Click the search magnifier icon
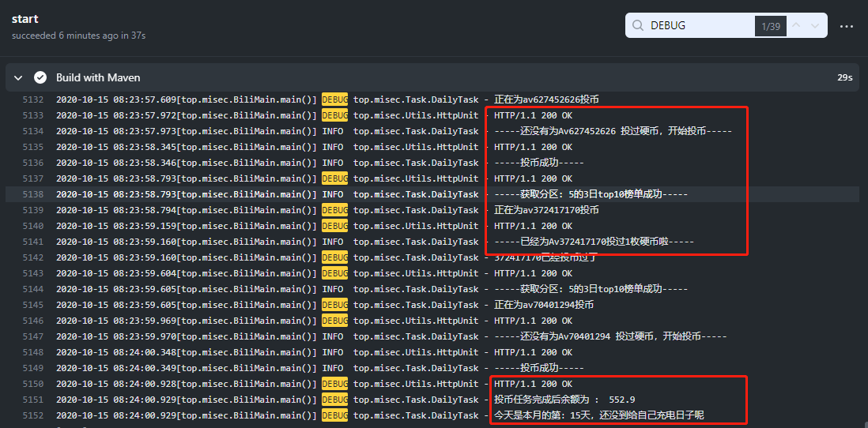 click(638, 25)
